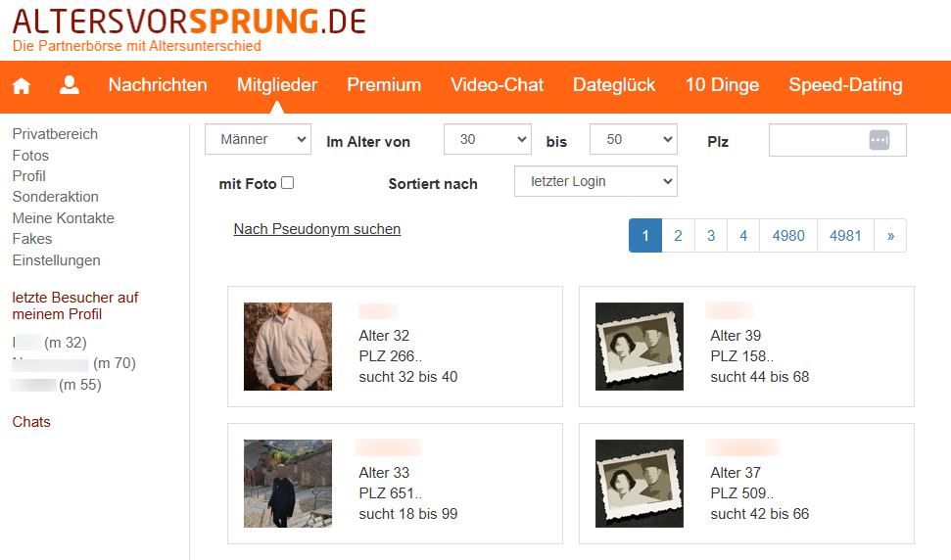Open the minimum age dropdown showing 30

[488, 139]
